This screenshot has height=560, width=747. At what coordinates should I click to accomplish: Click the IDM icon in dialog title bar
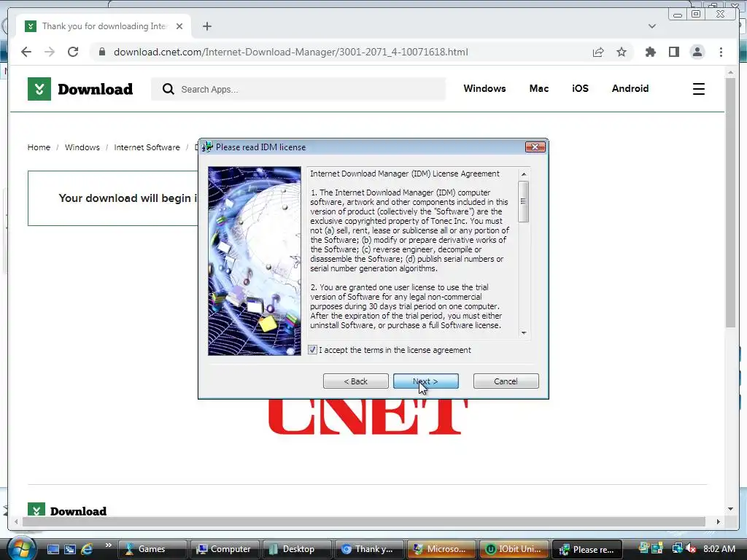[207, 147]
